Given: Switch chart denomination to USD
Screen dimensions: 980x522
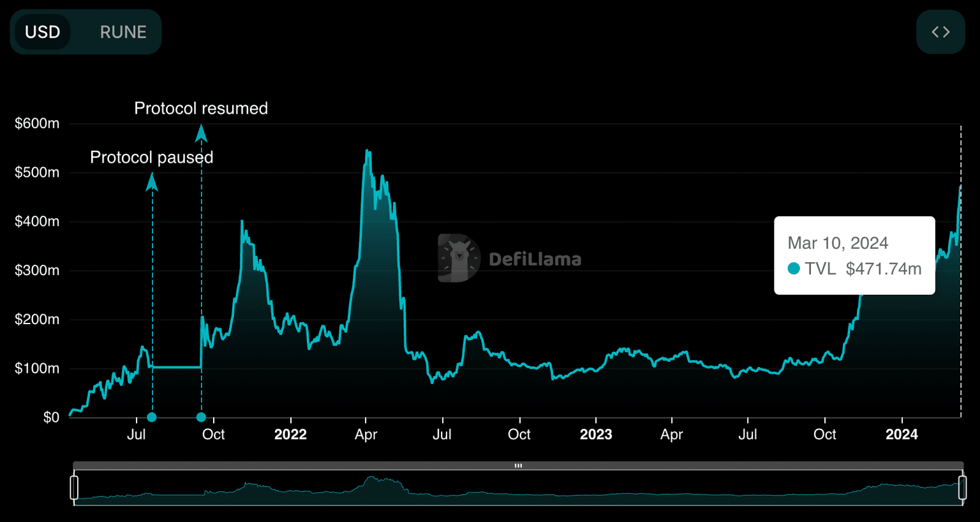Looking at the screenshot, I should (42, 32).
